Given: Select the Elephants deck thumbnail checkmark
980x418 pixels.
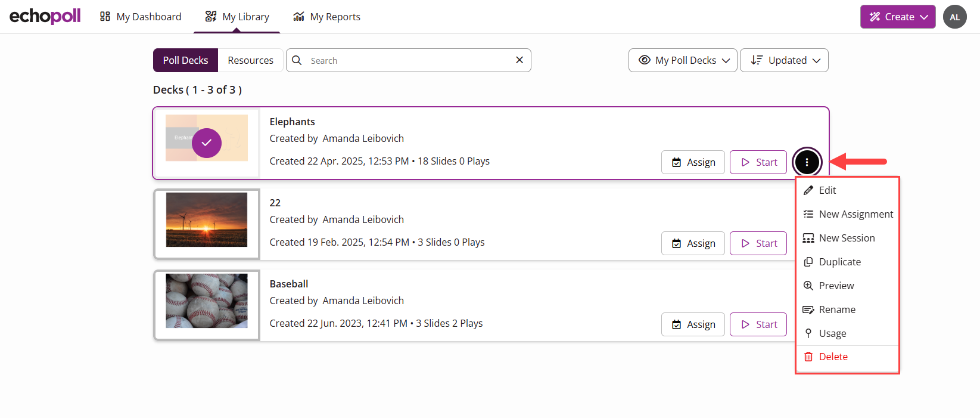Looking at the screenshot, I should point(207,143).
